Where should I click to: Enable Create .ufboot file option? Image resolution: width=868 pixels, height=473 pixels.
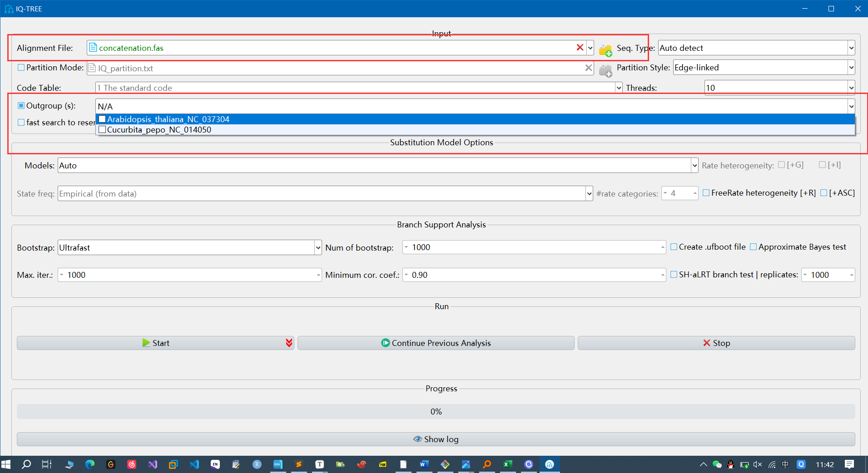[674, 246]
